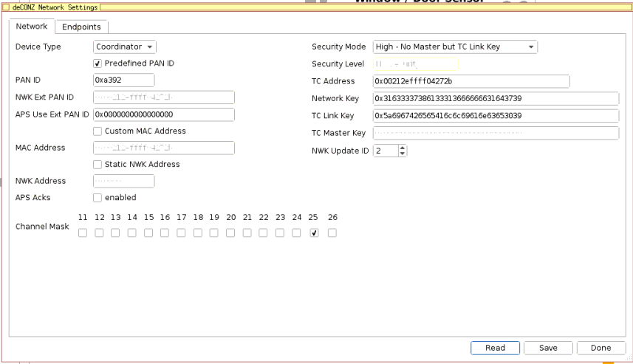Click the Done button
This screenshot has height=364, width=633.
[x=601, y=348]
